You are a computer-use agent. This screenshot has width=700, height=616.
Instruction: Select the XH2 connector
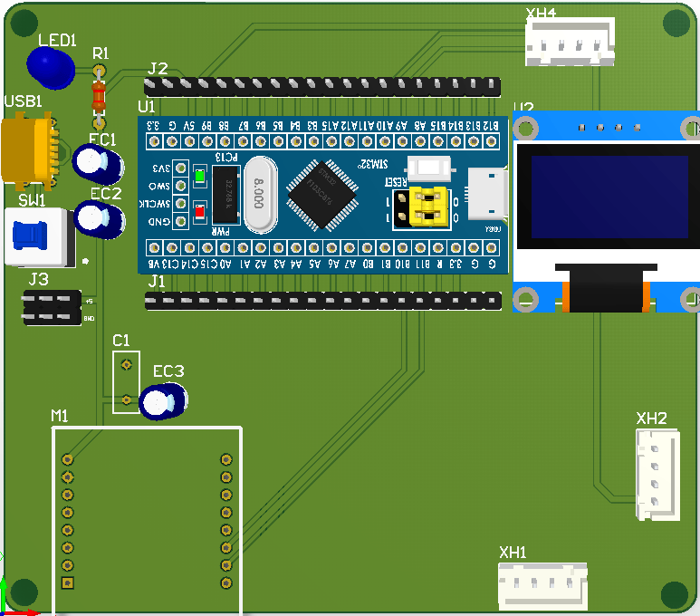[x=658, y=475]
